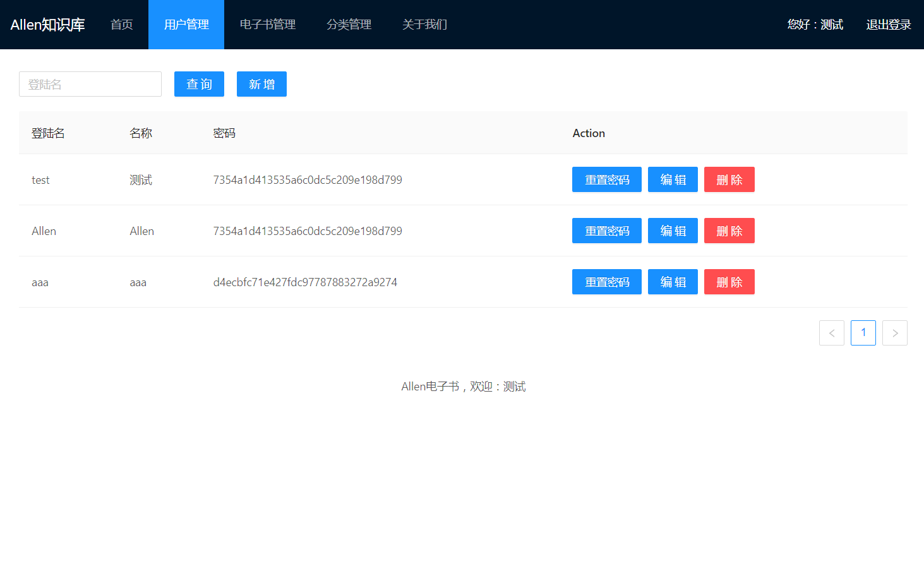This screenshot has height=566, width=924.
Task: Reset password for user aaa
Action: 606,282
